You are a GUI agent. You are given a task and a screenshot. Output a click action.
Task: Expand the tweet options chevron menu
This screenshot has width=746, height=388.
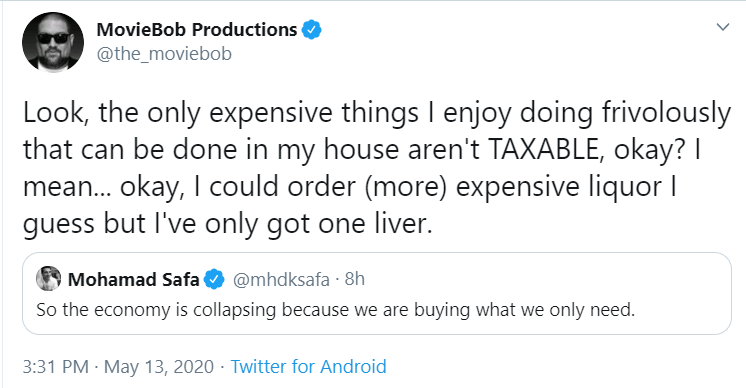point(723,27)
